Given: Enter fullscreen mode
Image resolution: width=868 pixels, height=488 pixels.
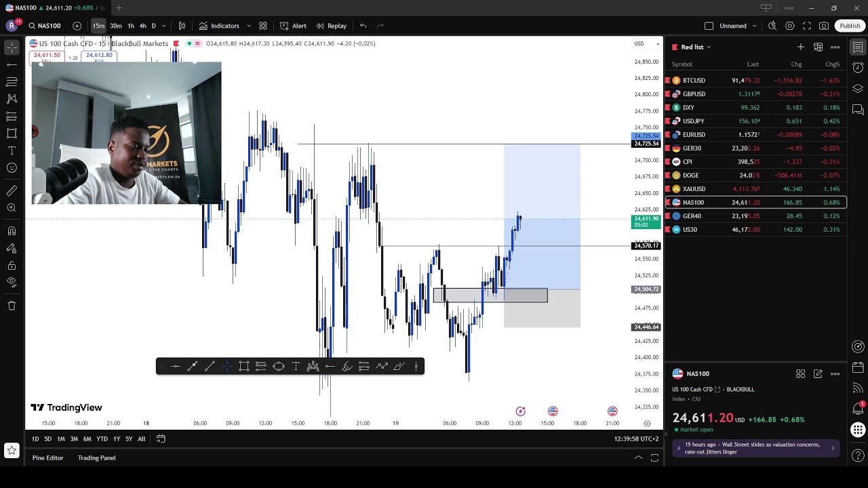Looking at the screenshot, I should tap(807, 26).
